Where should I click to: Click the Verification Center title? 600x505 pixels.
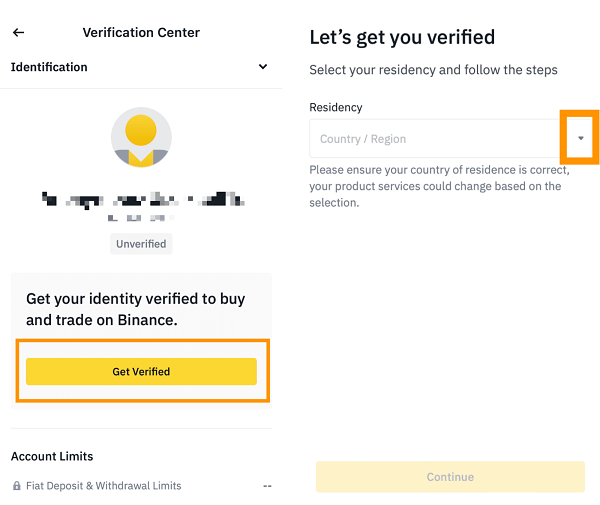coord(141,33)
